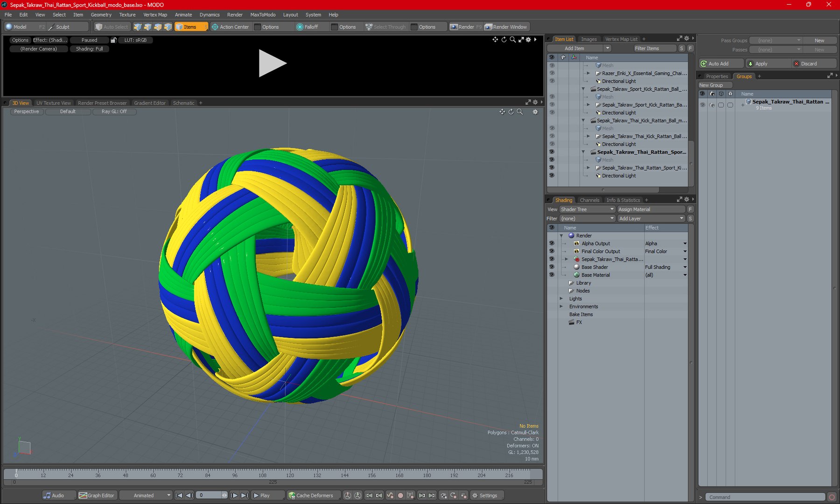Viewport: 840px width, 504px height.
Task: Click the New Group button
Action: click(x=715, y=85)
